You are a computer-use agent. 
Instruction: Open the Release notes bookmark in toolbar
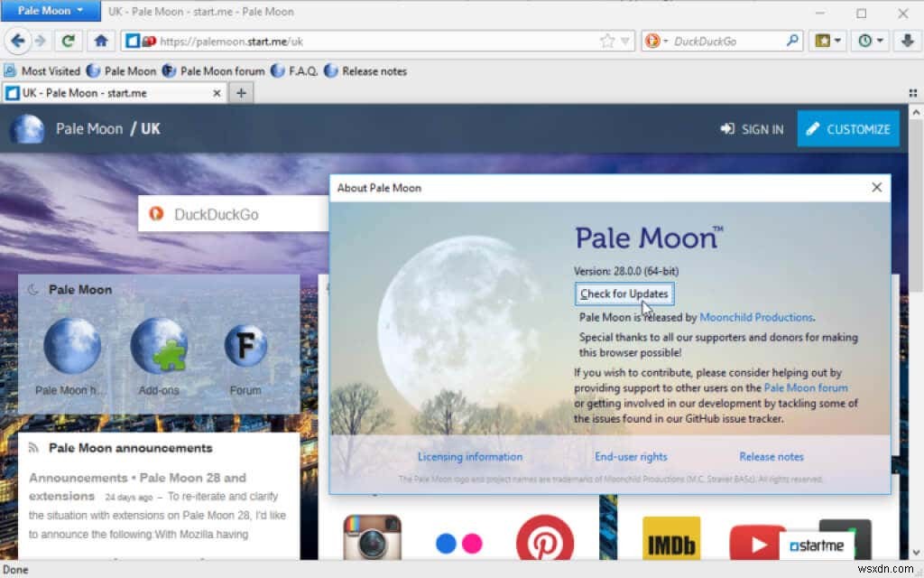(x=365, y=71)
